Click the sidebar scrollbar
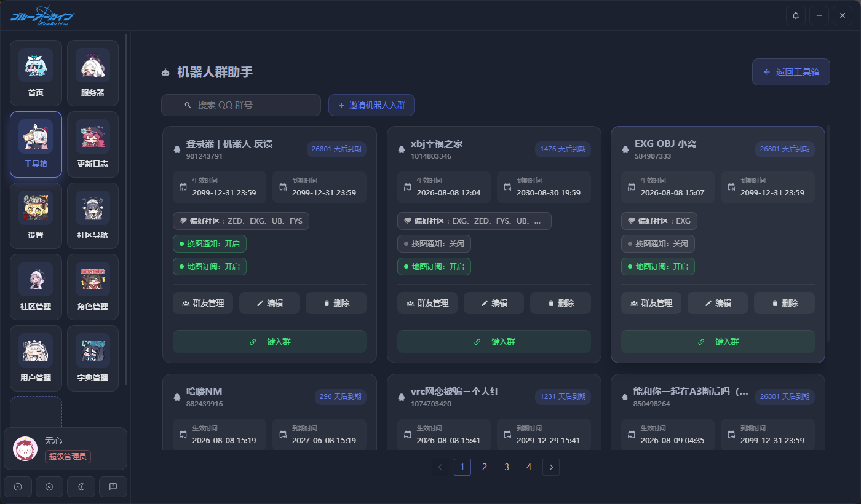 (126, 209)
